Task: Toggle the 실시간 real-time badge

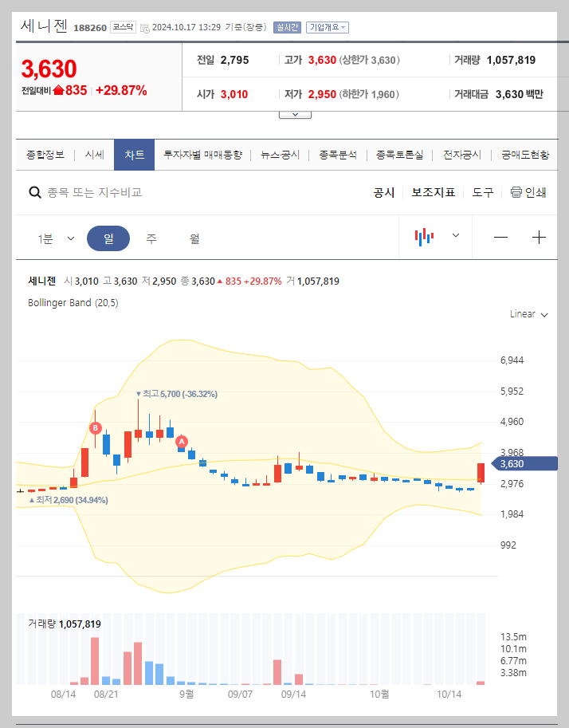Action: (287, 26)
